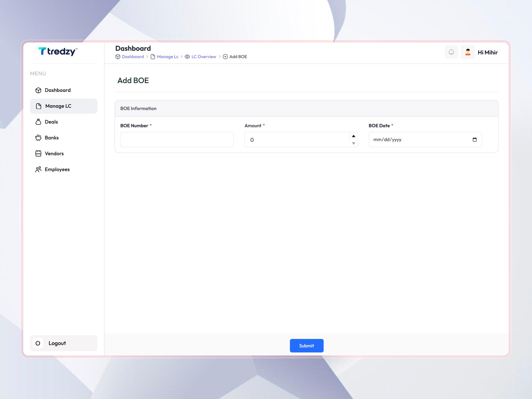The width and height of the screenshot is (532, 399).
Task: Decrease Amount using the down arrow
Action: click(x=354, y=144)
